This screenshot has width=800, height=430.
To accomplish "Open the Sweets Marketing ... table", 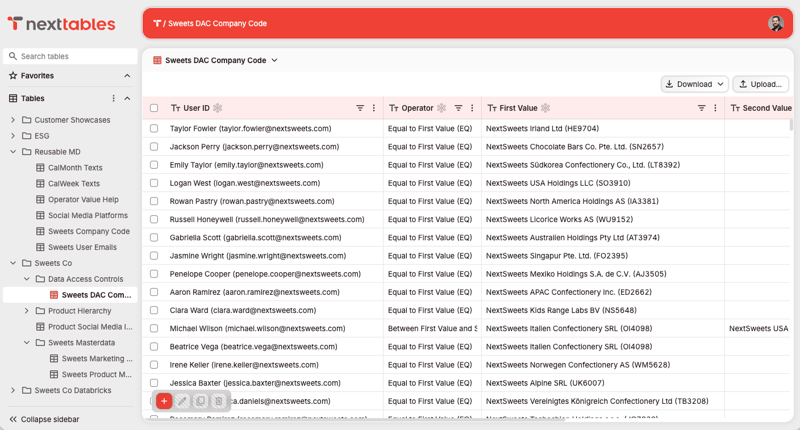I will (x=96, y=359).
